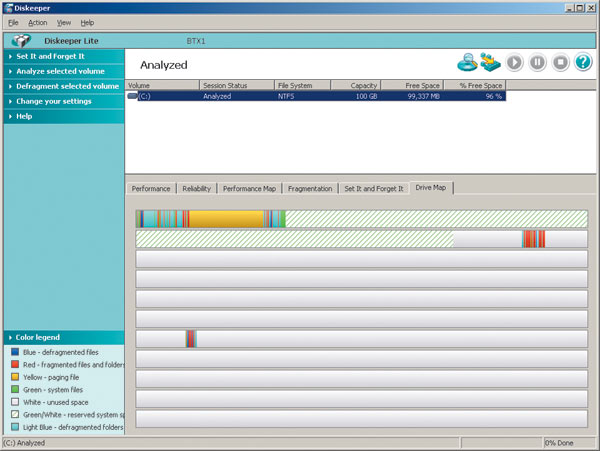The image size is (600, 451).
Task: Expand the Help sidebar item
Action: coord(64,116)
